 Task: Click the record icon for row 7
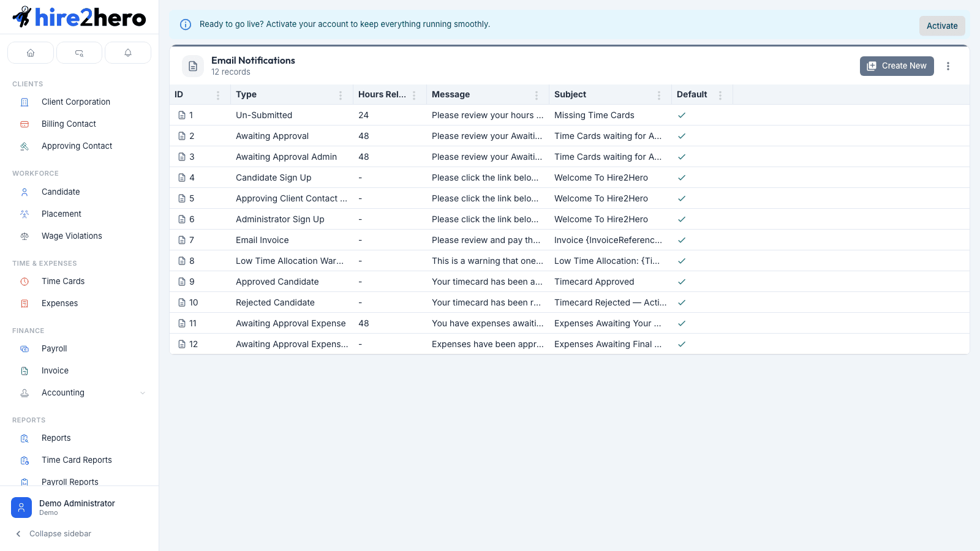click(182, 240)
